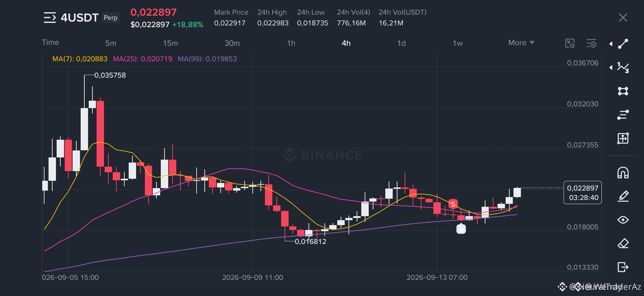This screenshot has width=644, height=296.
Task: Expand the More timeframes dropdown
Action: point(521,43)
